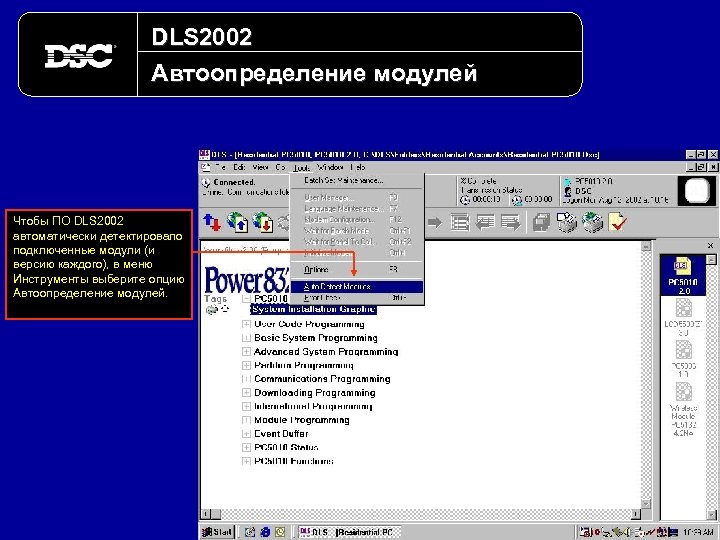This screenshot has height=540, width=720.
Task: Expand the PC5010 Status node
Action: point(247,447)
